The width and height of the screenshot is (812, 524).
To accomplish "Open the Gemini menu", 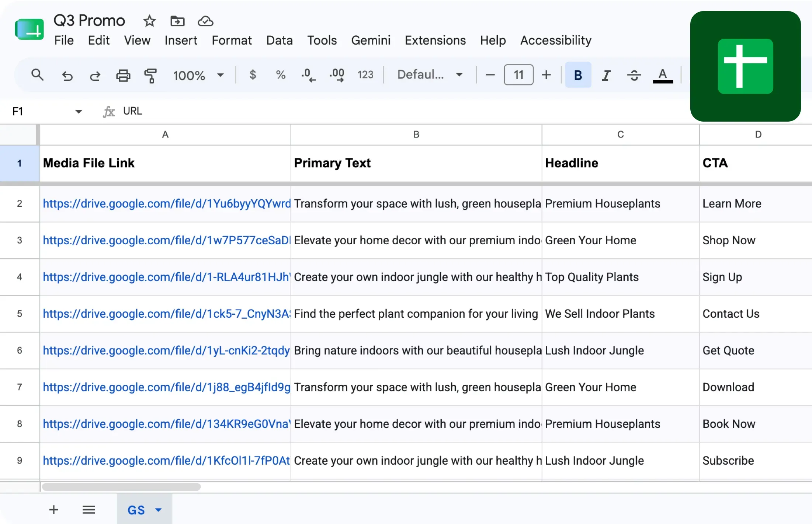I will (x=371, y=40).
